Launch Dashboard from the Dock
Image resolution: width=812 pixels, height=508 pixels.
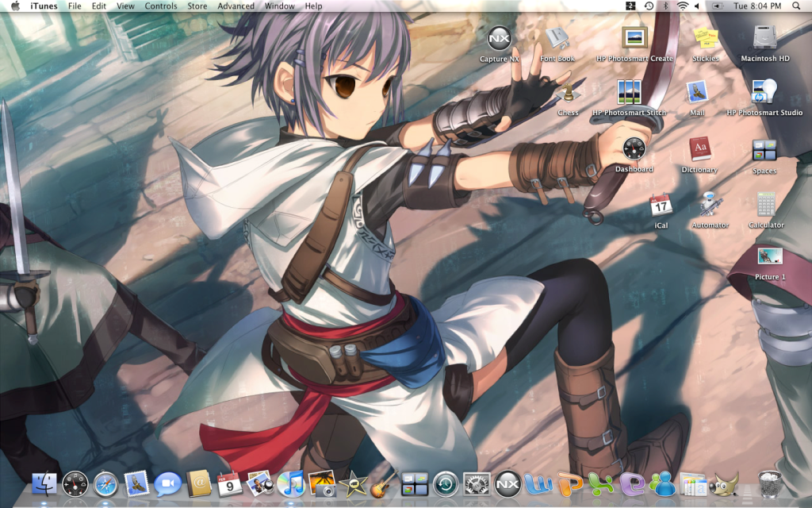click(75, 485)
